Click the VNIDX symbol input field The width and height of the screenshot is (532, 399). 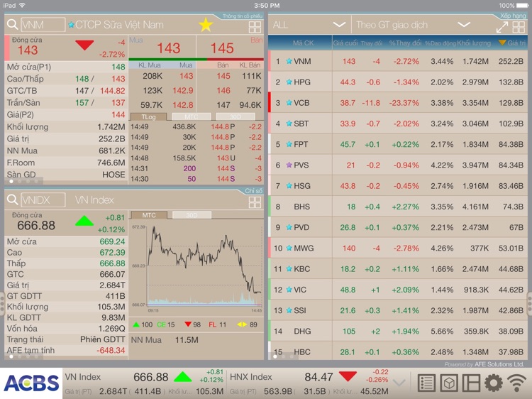[43, 200]
